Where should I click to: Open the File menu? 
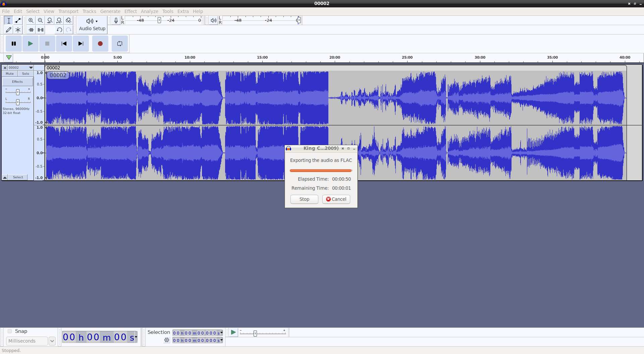6,11
